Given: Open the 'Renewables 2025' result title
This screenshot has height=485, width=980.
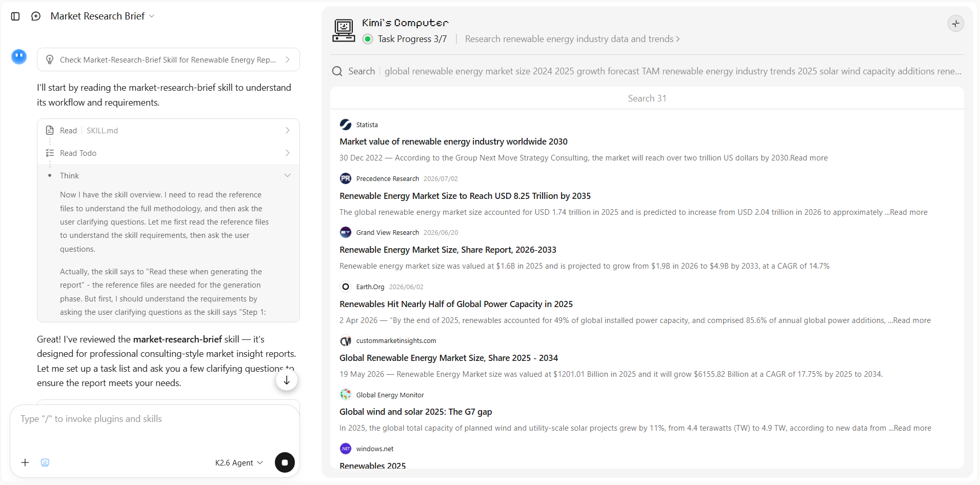Looking at the screenshot, I should (x=372, y=464).
